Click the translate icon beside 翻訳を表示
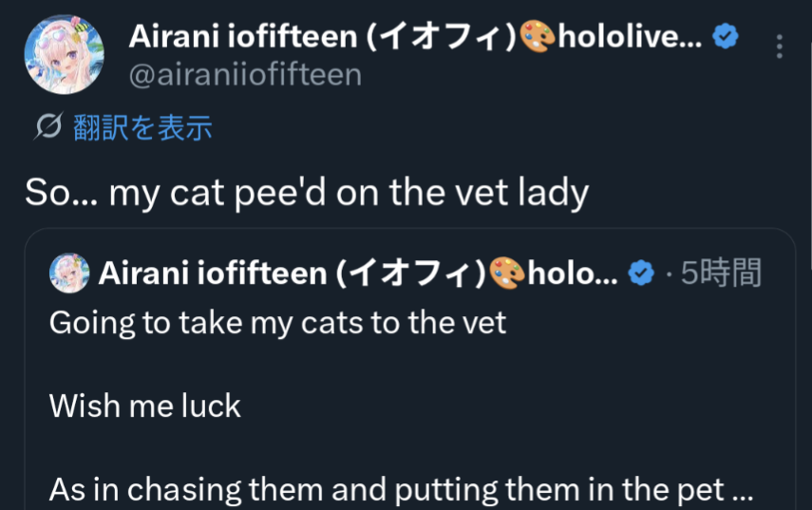Screen dimensions: 812x510 tap(48, 126)
